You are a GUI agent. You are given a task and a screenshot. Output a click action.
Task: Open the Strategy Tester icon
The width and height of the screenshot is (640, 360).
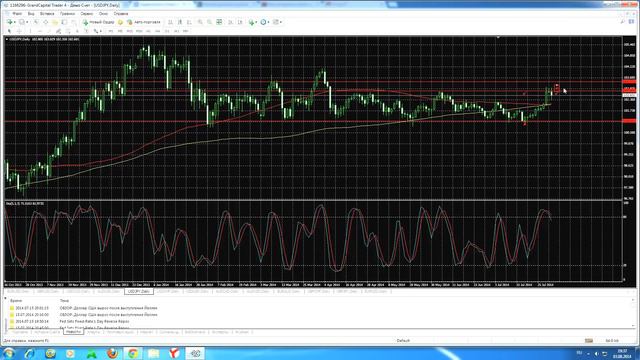[x=73, y=22]
